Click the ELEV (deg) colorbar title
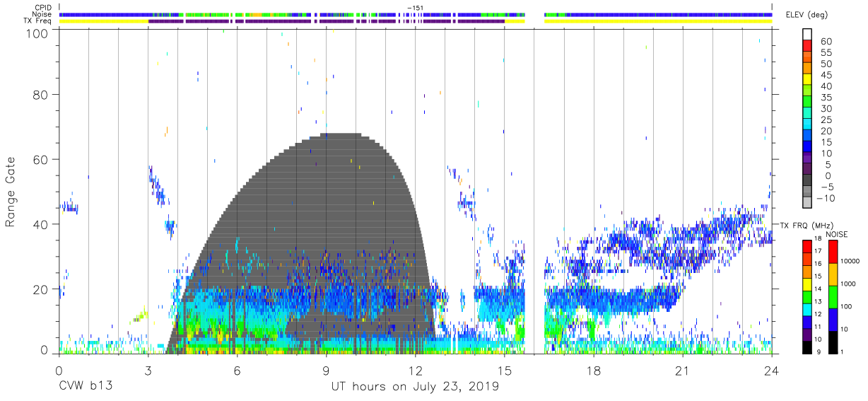The image size is (868, 401). (x=805, y=15)
